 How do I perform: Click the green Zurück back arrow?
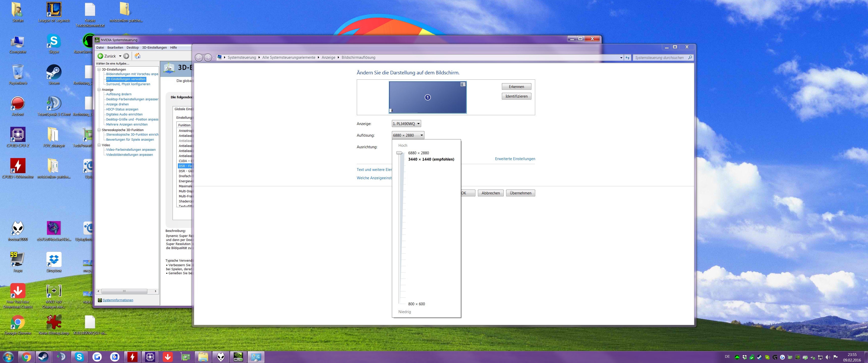100,56
